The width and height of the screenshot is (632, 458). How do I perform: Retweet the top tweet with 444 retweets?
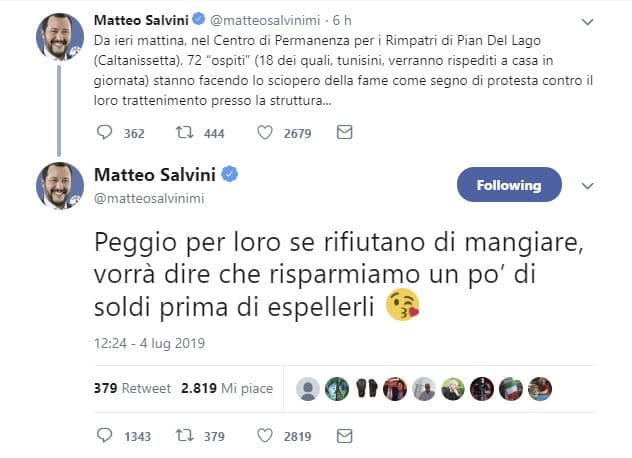[185, 133]
